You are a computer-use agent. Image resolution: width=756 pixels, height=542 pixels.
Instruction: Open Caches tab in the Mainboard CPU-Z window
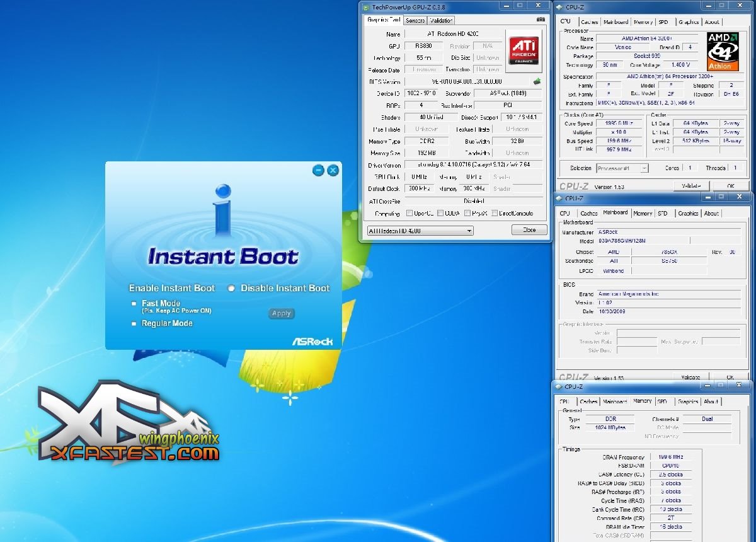[588, 214]
